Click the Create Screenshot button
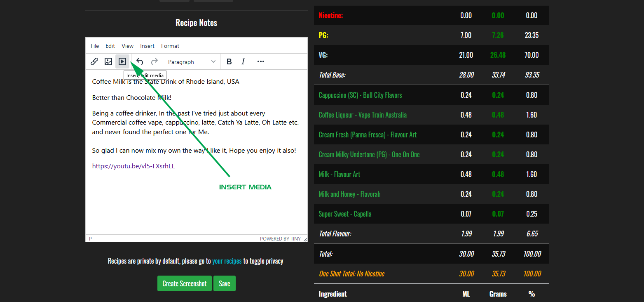 [185, 283]
